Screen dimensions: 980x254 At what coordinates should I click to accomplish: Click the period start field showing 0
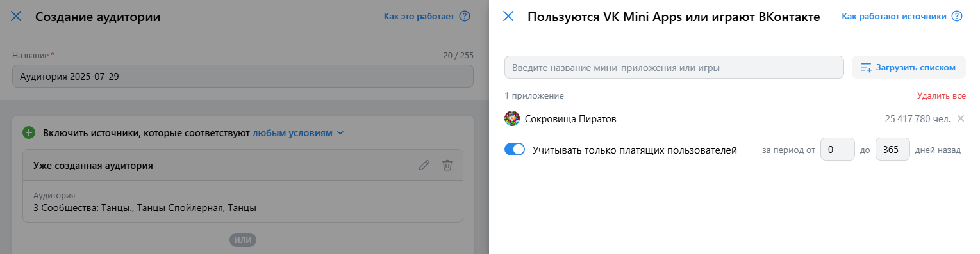click(x=838, y=150)
